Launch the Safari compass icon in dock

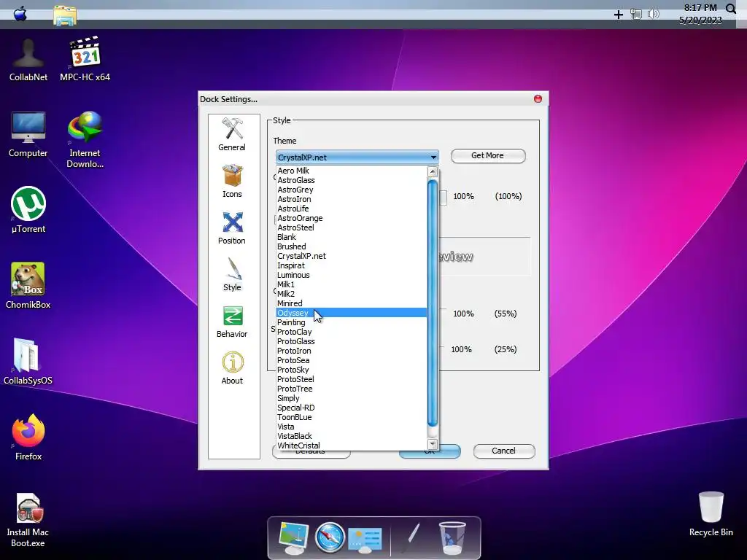330,537
